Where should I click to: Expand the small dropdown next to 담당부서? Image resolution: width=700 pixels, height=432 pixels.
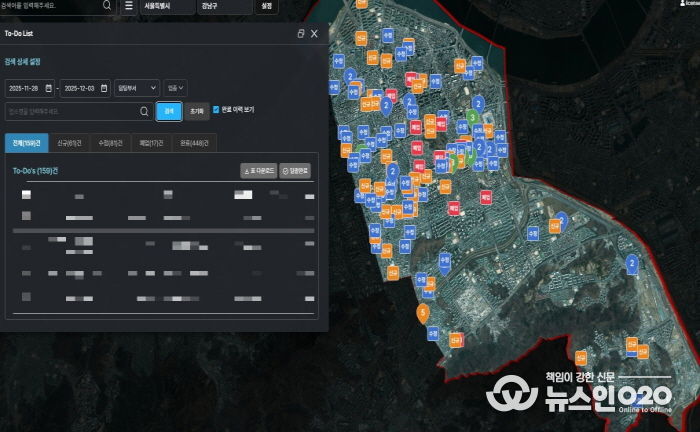pos(175,88)
